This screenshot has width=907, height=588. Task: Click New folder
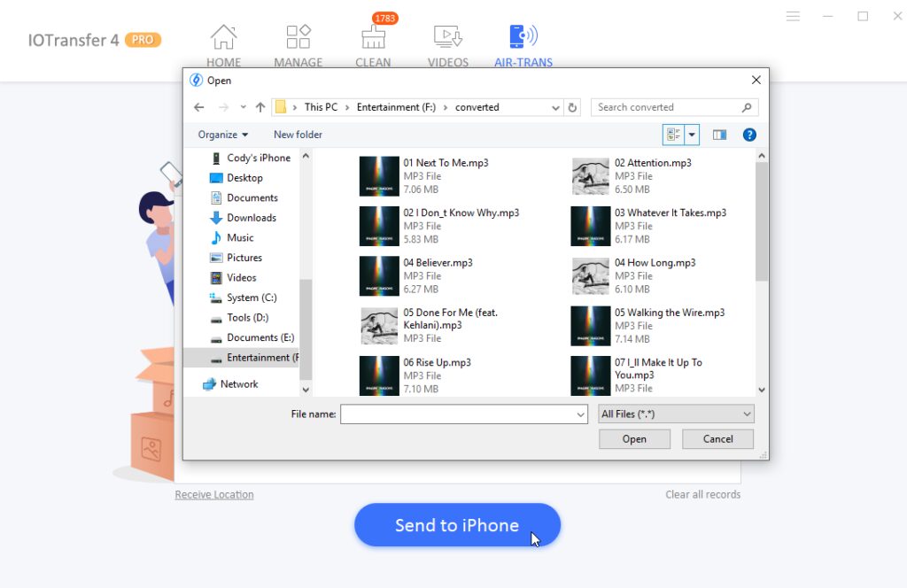[298, 135]
